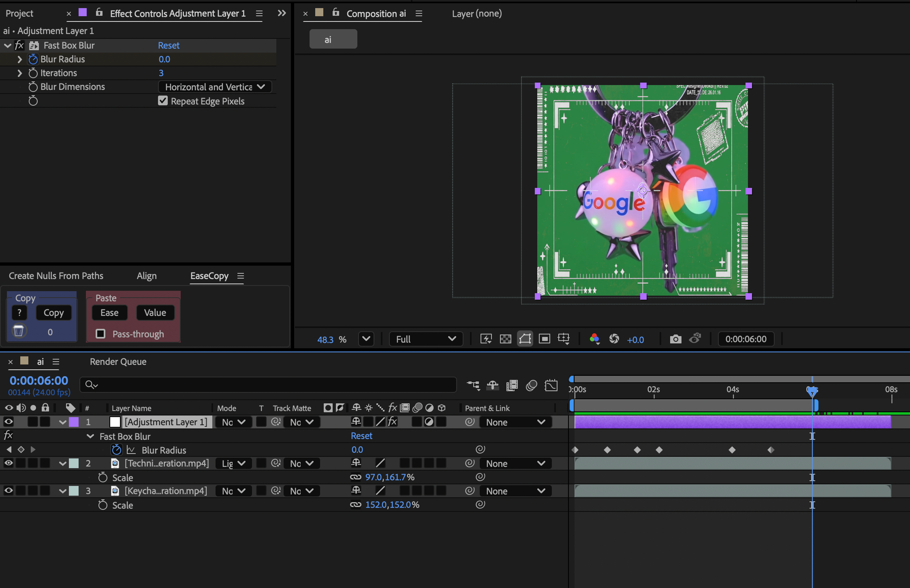Click the Ease paste button
This screenshot has height=588, width=910.
109,313
